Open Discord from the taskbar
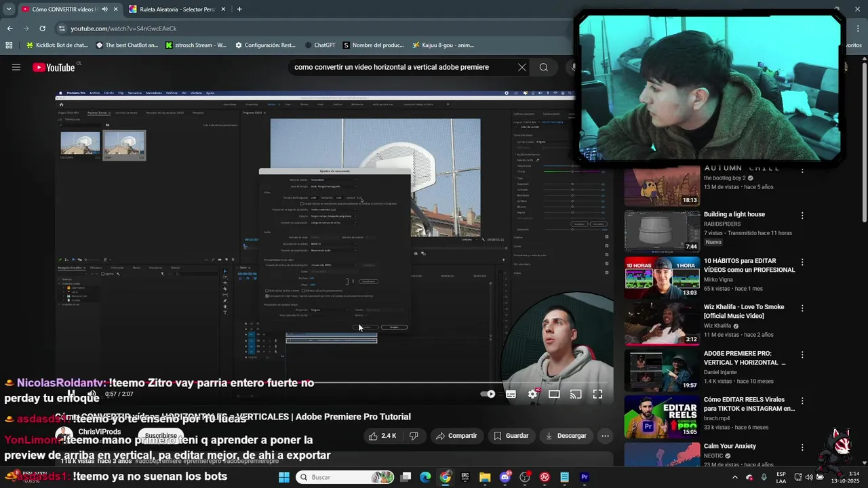The height and width of the screenshot is (488, 868). point(505,477)
